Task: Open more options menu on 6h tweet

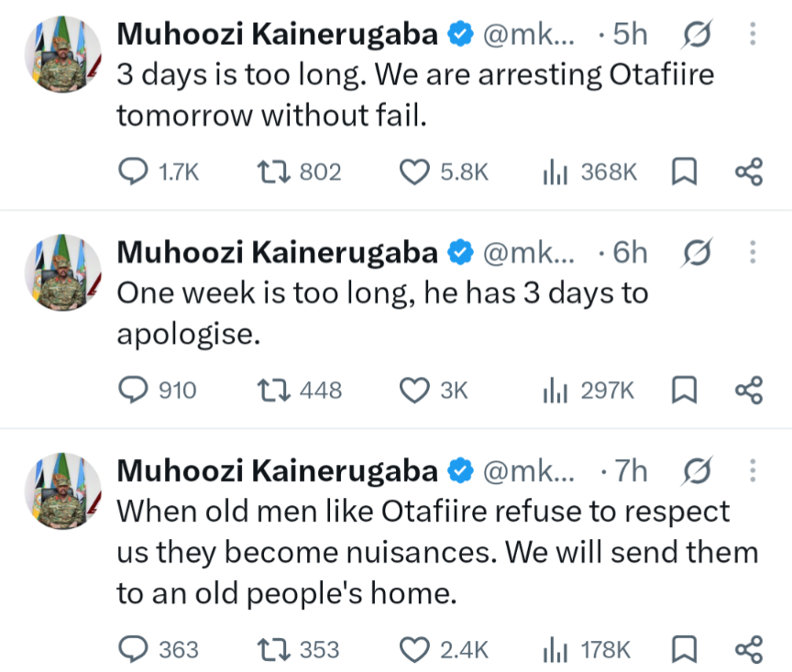Action: pyautogui.click(x=753, y=252)
